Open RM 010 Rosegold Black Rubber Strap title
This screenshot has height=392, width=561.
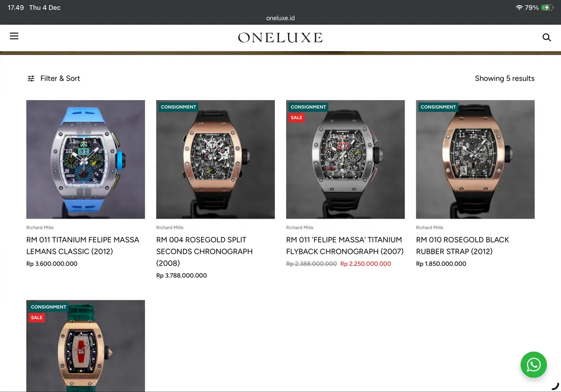pos(462,245)
